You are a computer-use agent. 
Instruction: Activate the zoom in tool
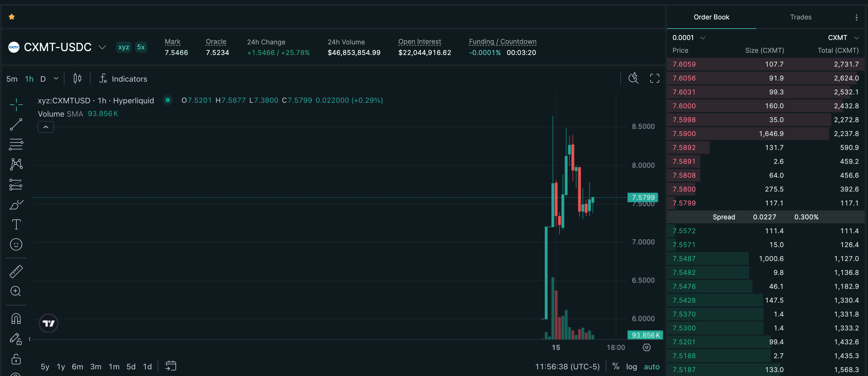(x=16, y=291)
